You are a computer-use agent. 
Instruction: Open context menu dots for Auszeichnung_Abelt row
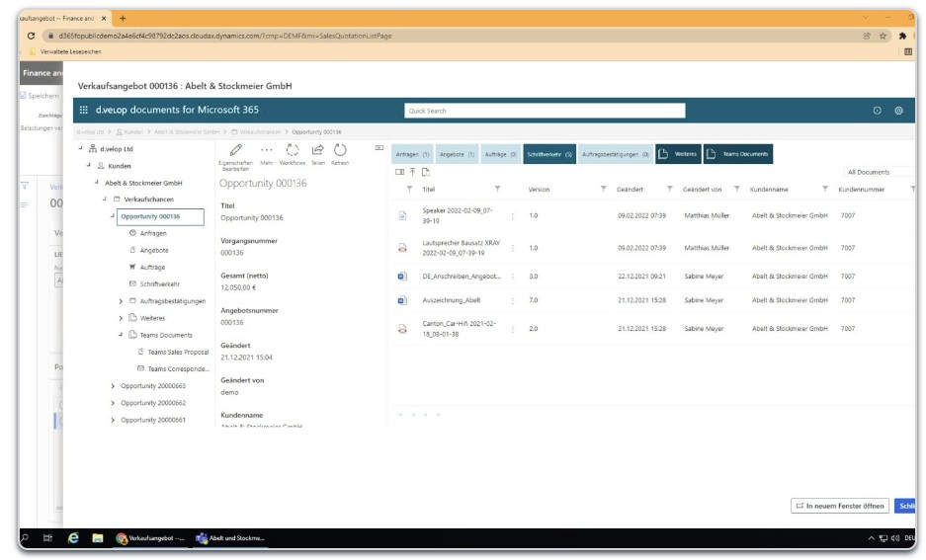(513, 300)
